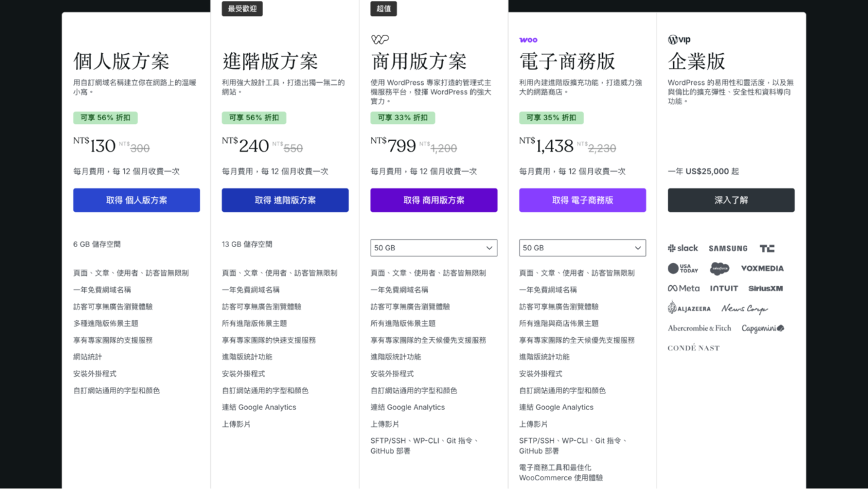The width and height of the screenshot is (868, 489).
Task: Click the TechCrunch icon
Action: click(x=767, y=248)
